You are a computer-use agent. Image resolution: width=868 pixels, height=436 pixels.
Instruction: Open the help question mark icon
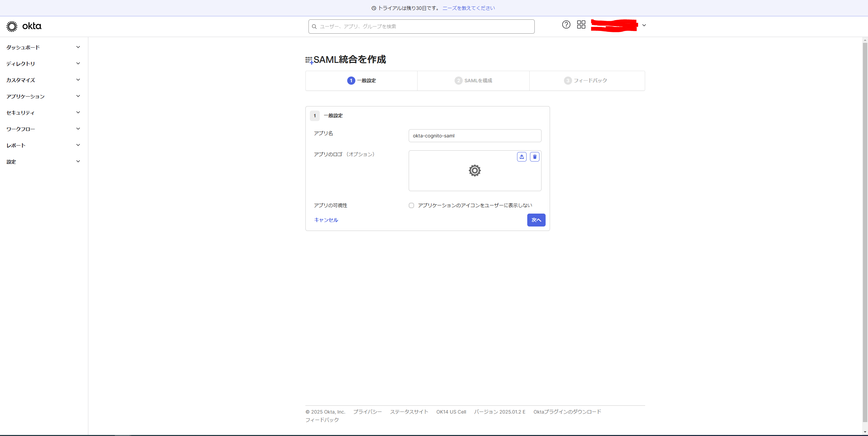click(x=566, y=24)
